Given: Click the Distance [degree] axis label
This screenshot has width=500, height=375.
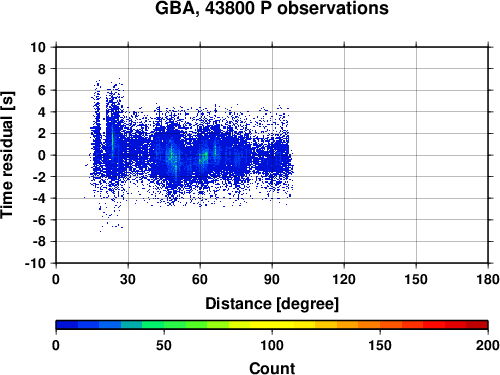Looking at the screenshot, I should coord(272,304).
